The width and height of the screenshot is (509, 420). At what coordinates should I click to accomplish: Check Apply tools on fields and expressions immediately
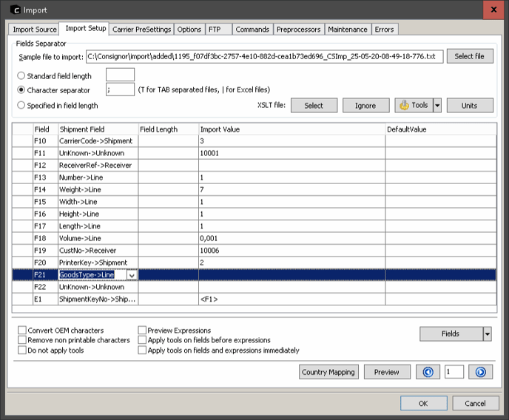point(142,350)
